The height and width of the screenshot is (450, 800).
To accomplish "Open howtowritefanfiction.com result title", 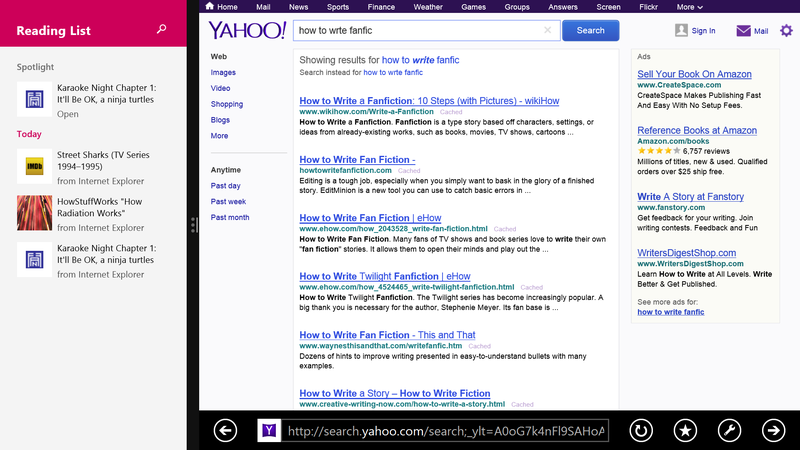I will pyautogui.click(x=357, y=160).
